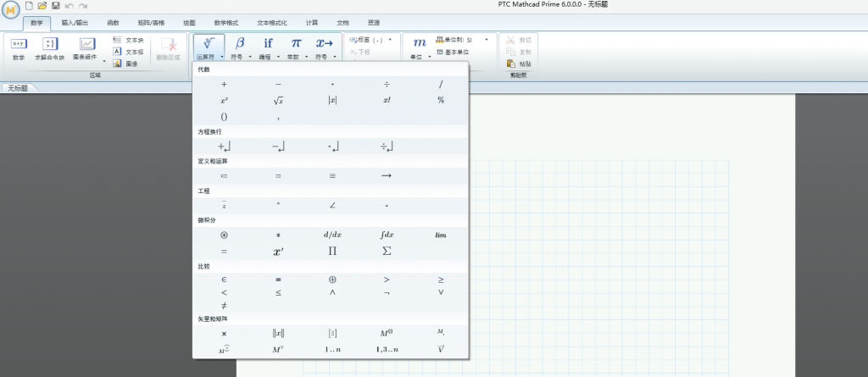Image resolution: width=868 pixels, height=377 pixels.
Task: Insert the prime x′ operator
Action: (x=278, y=252)
